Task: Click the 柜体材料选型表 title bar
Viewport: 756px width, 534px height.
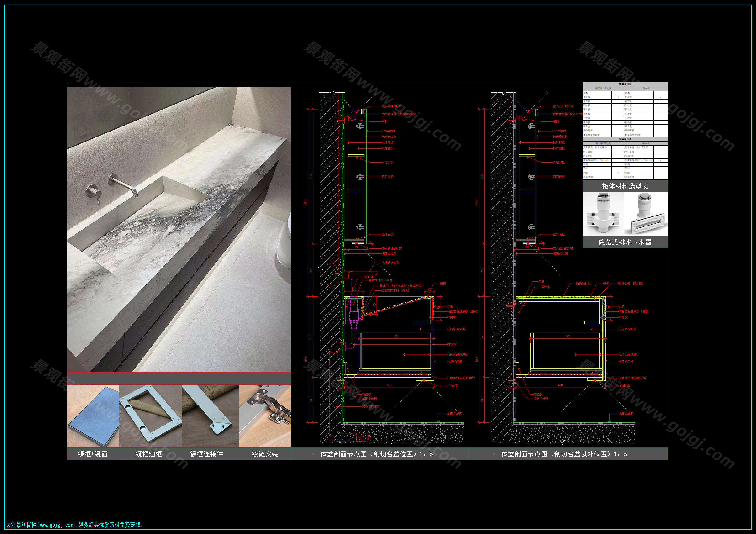Action: (x=625, y=186)
